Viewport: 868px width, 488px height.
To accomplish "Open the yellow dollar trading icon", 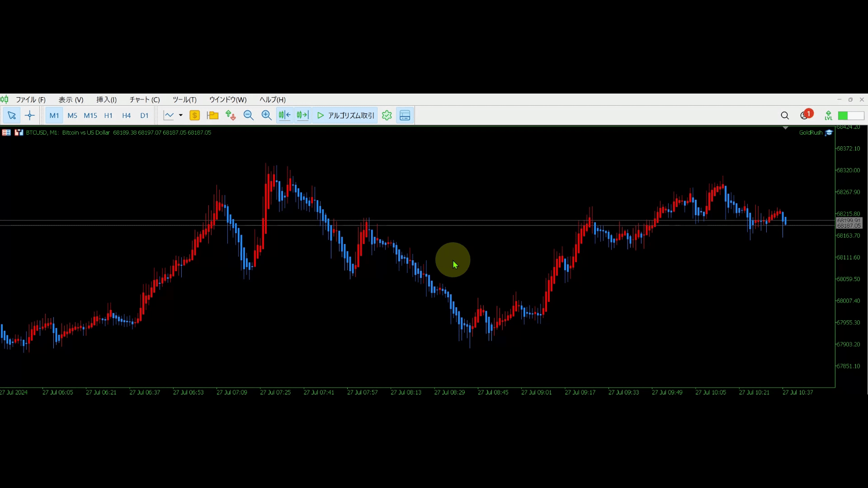I will click(x=194, y=116).
